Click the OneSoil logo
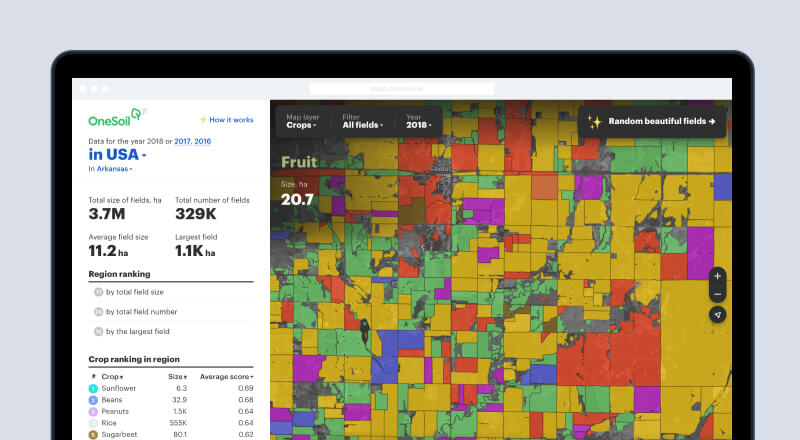 click(x=117, y=118)
